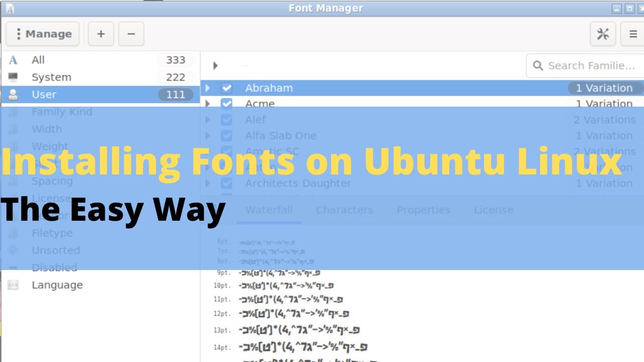The height and width of the screenshot is (362, 644).
Task: Toggle the Abraham font checkbox
Action: [226, 88]
